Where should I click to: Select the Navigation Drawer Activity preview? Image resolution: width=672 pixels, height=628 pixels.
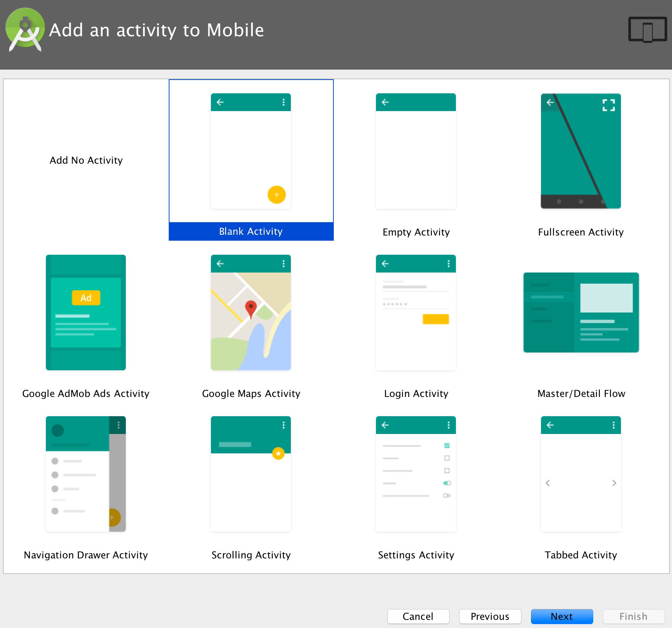click(86, 474)
